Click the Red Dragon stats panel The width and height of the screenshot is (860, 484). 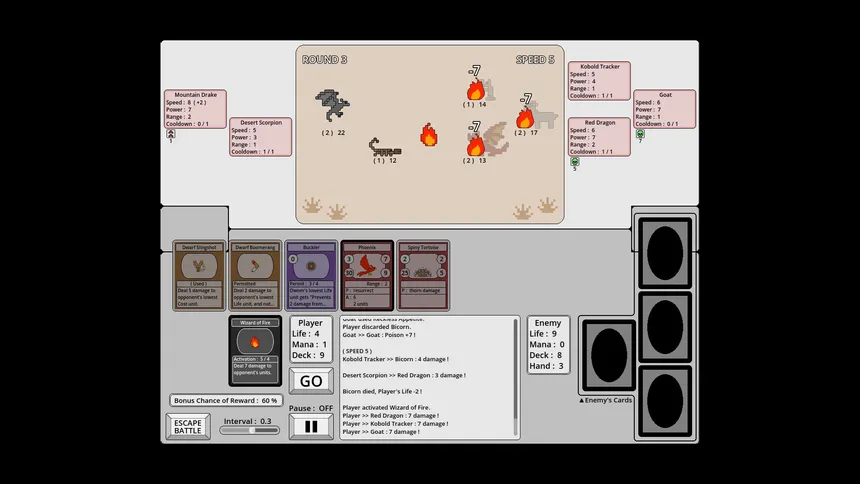click(599, 136)
